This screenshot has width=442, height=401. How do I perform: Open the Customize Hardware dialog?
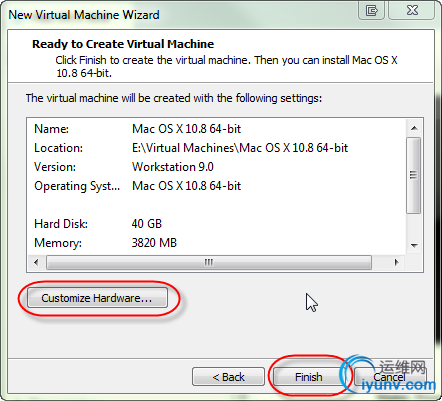(97, 298)
